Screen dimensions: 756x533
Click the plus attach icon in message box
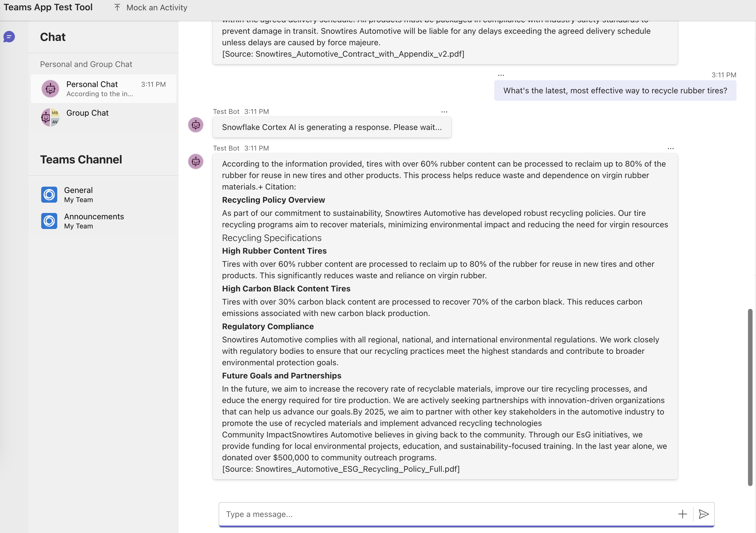[x=682, y=514]
